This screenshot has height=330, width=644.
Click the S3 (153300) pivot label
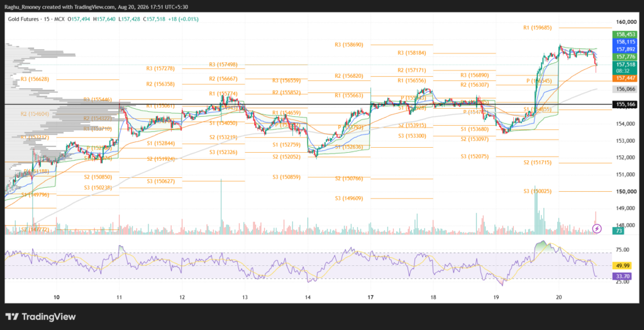[x=412, y=136]
